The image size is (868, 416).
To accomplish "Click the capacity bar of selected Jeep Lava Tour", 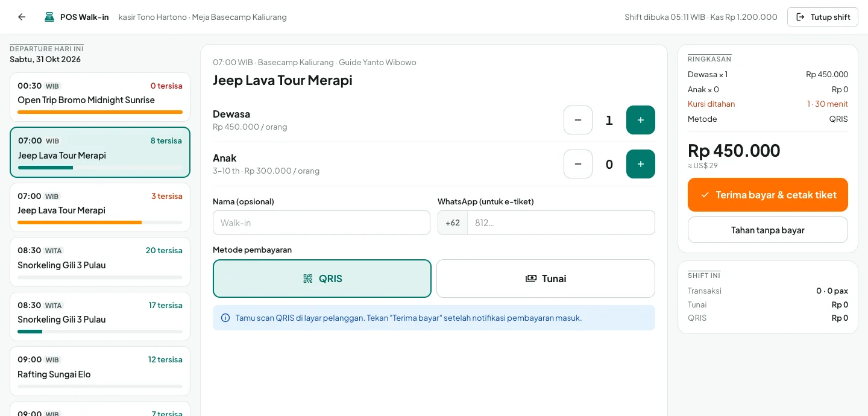I will click(x=100, y=168).
